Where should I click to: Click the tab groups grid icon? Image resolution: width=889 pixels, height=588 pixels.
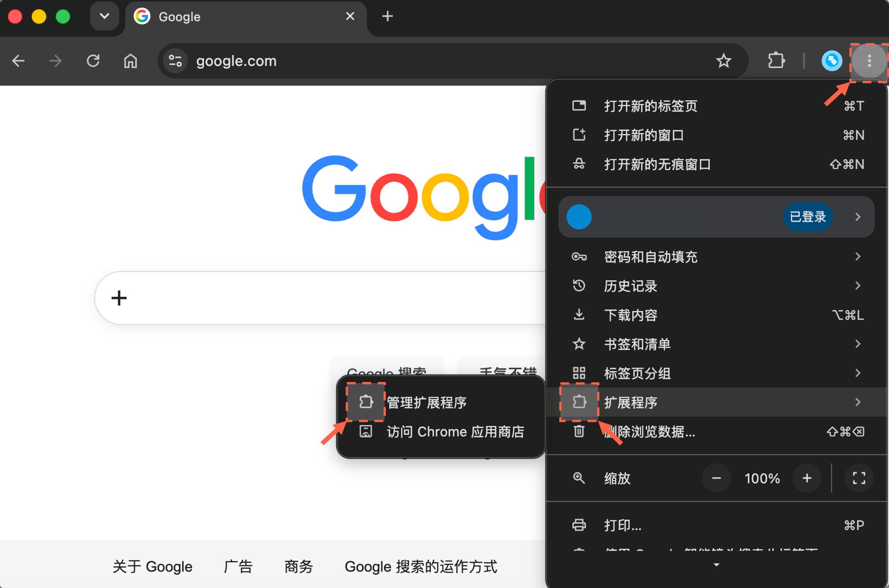pyautogui.click(x=579, y=373)
